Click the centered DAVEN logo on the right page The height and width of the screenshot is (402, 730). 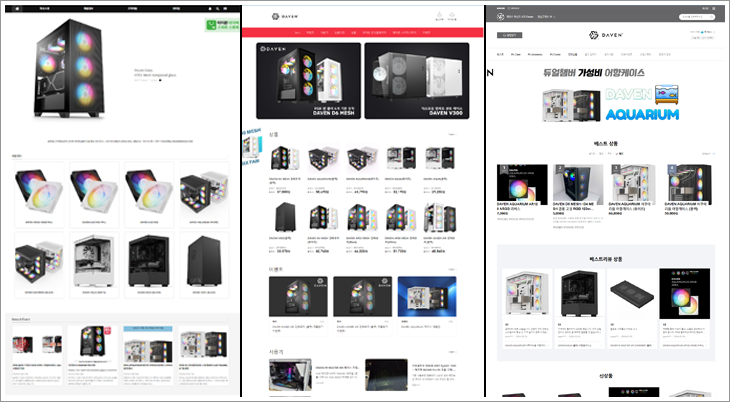[x=605, y=35]
